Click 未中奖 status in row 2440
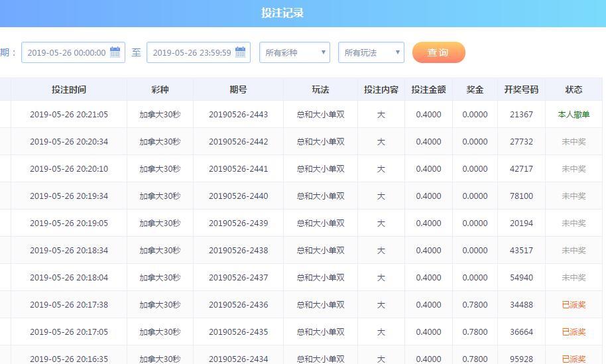This screenshot has height=364, width=606. tap(574, 196)
